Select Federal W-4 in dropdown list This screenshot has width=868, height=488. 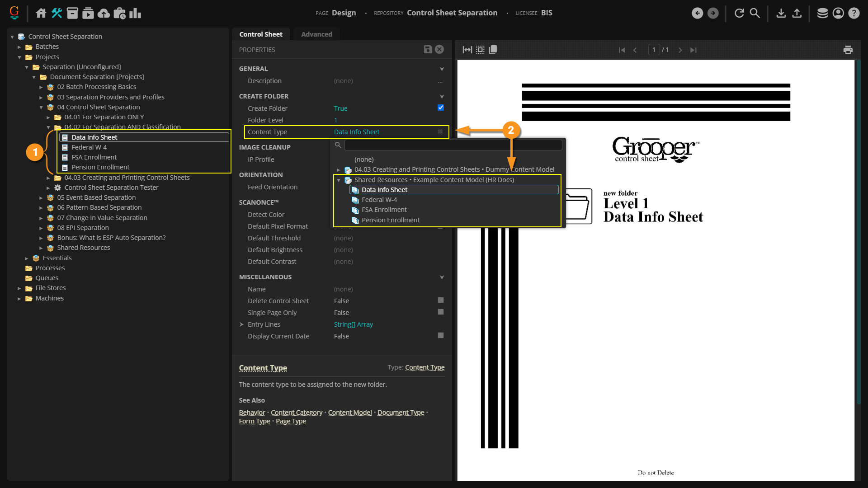(379, 200)
